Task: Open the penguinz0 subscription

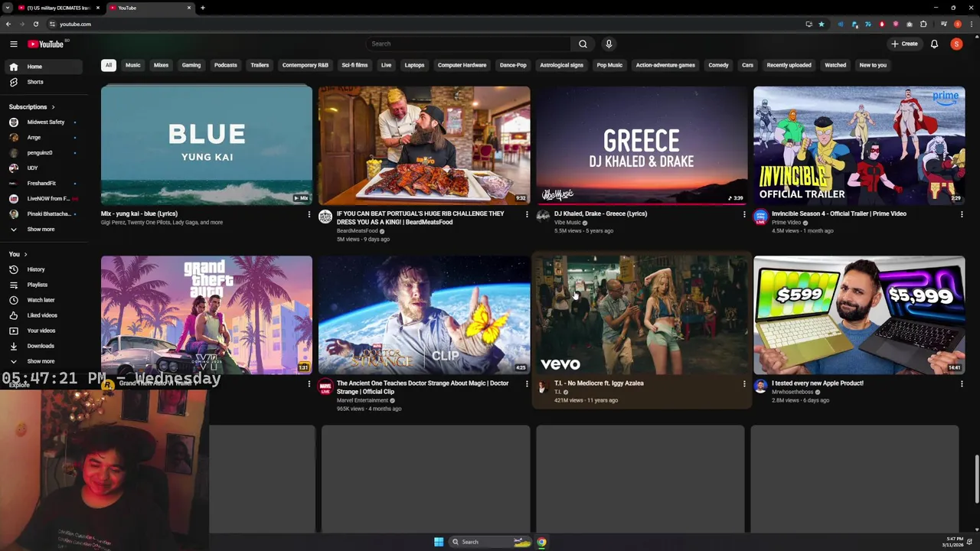Action: coord(43,153)
